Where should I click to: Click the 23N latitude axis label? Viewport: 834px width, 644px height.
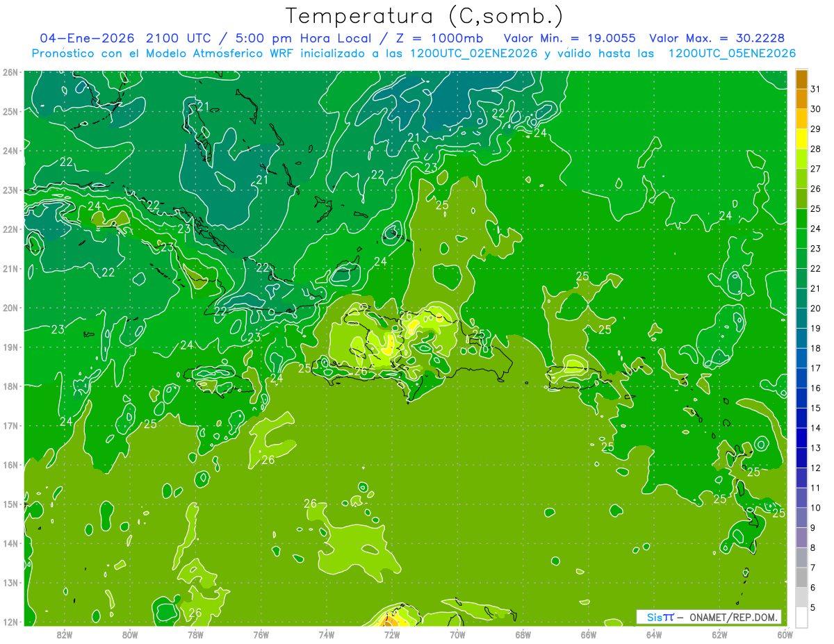(x=10, y=190)
